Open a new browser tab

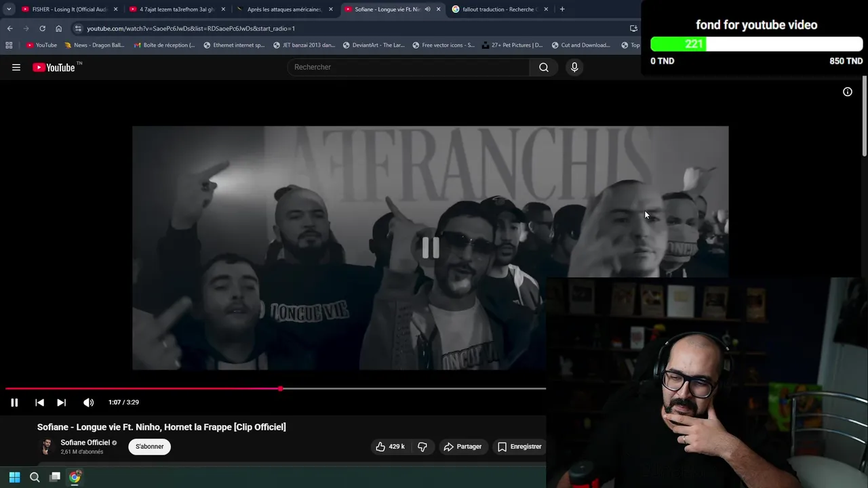coord(562,9)
